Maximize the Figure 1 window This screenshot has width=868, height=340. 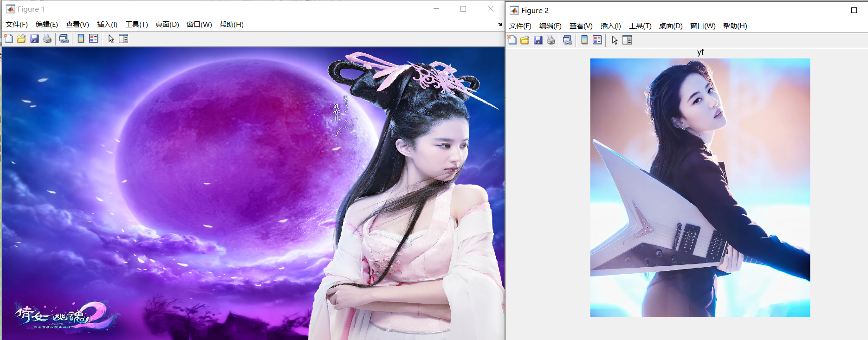463,9
